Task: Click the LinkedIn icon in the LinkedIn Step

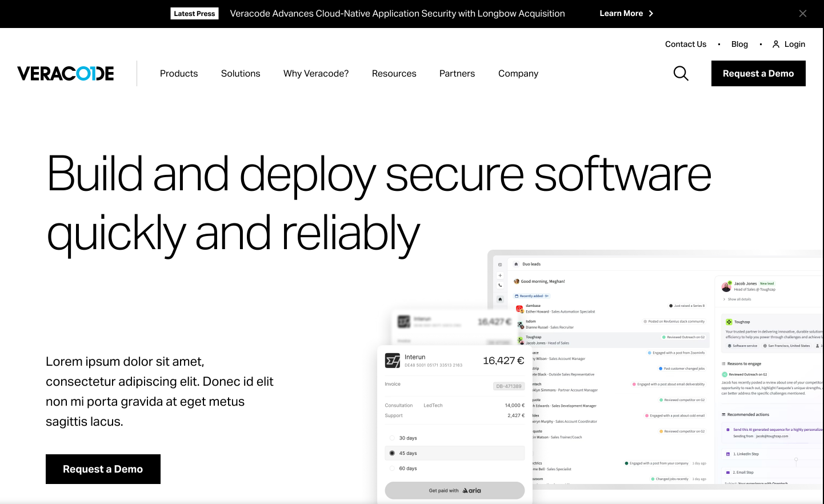Action: pos(727,454)
